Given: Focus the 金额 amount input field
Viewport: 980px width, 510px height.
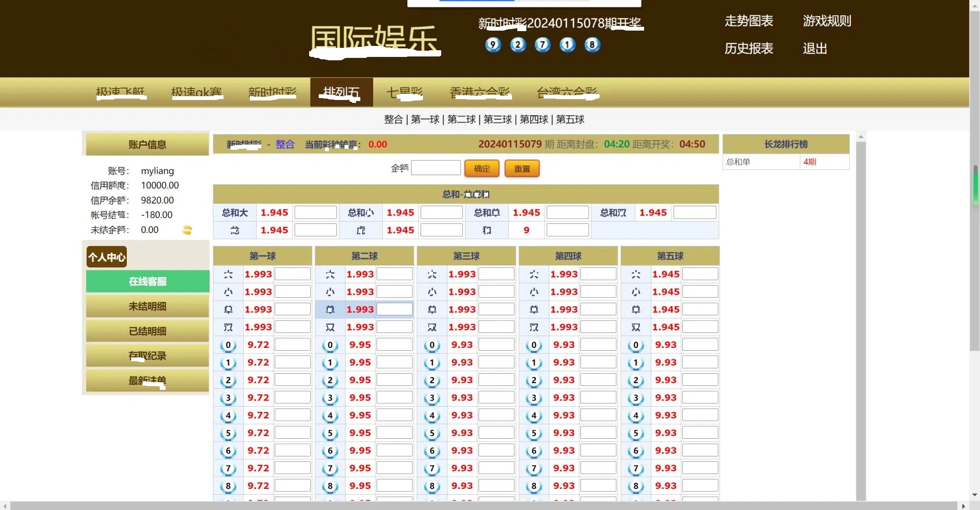Looking at the screenshot, I should pyautogui.click(x=436, y=168).
